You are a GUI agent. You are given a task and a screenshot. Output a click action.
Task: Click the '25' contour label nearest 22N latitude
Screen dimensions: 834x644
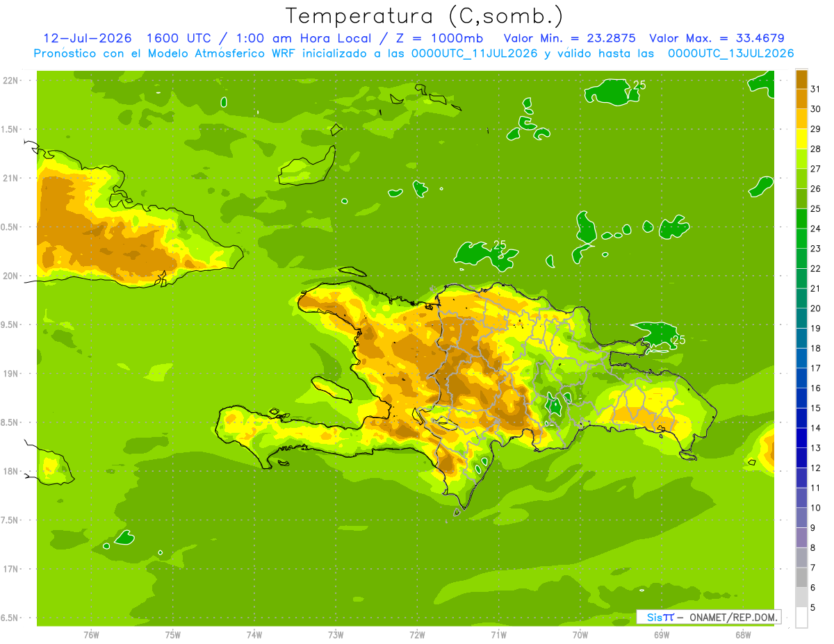click(x=639, y=85)
